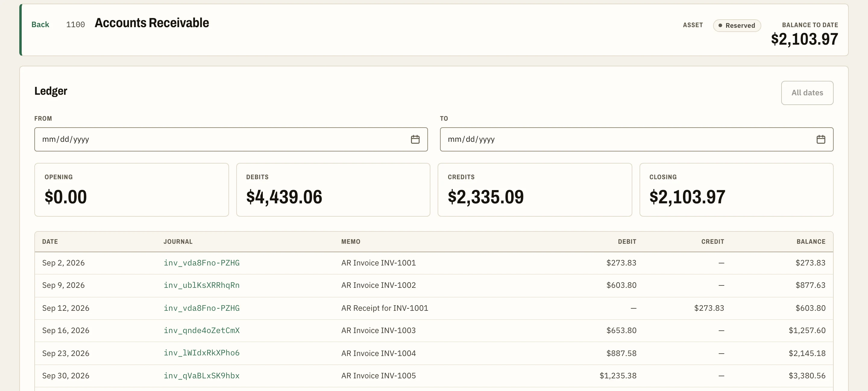Click the ASSET account type label
This screenshot has width=868, height=391.
[x=693, y=25]
